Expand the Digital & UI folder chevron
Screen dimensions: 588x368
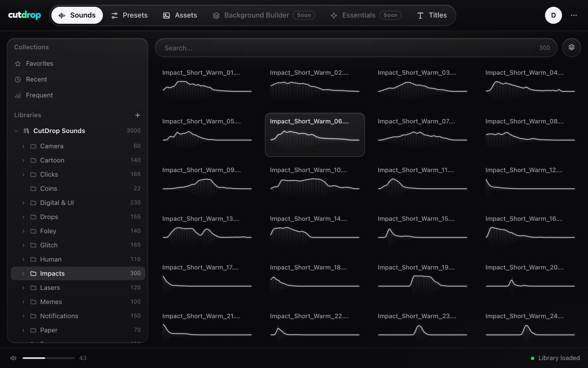tap(23, 203)
